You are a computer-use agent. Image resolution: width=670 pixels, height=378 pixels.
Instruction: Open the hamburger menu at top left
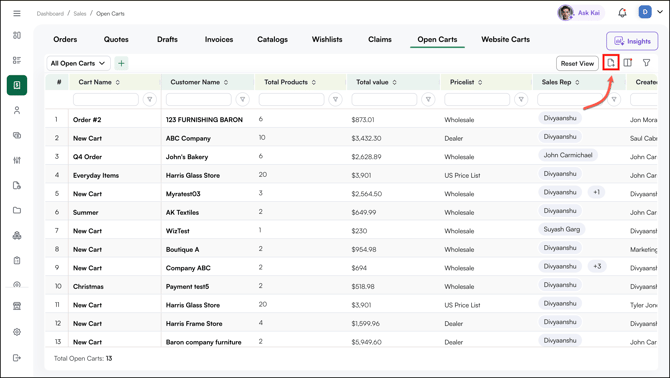17,13
